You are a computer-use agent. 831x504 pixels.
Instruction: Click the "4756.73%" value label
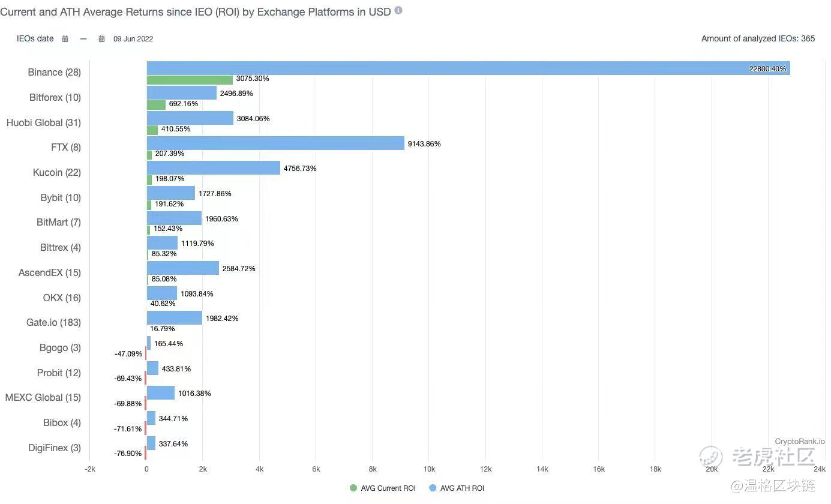pyautogui.click(x=300, y=169)
